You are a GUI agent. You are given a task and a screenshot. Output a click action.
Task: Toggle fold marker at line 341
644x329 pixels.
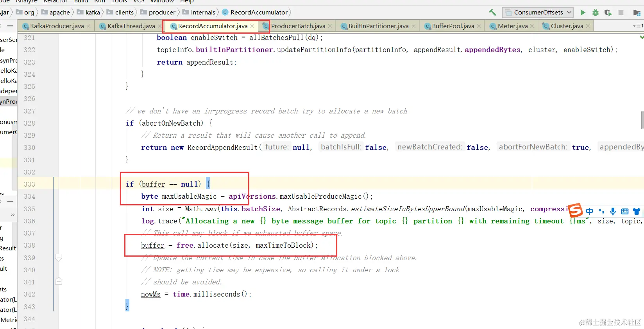click(x=59, y=281)
